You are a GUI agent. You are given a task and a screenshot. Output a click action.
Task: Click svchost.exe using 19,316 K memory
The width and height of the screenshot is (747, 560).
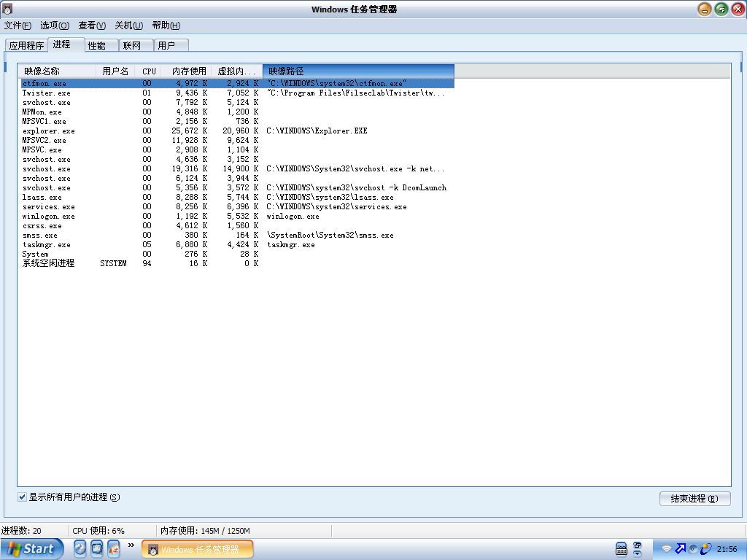237,169
